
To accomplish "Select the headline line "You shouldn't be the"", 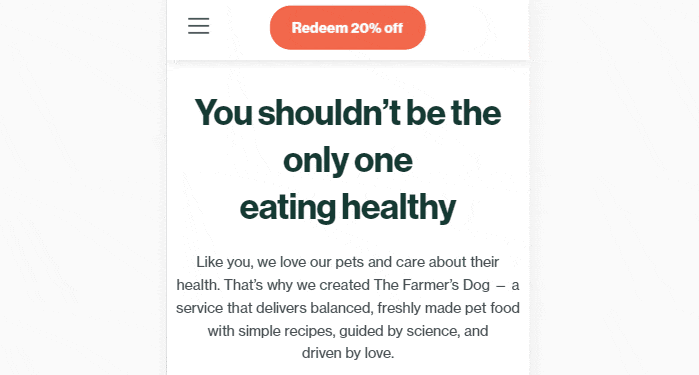I will [348, 113].
